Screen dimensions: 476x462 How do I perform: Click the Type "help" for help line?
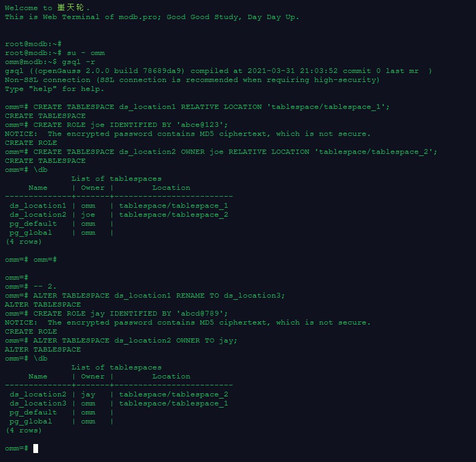coord(54,89)
